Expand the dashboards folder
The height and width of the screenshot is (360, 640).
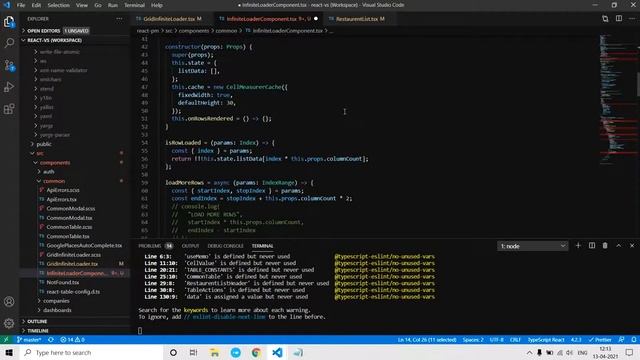75,310
